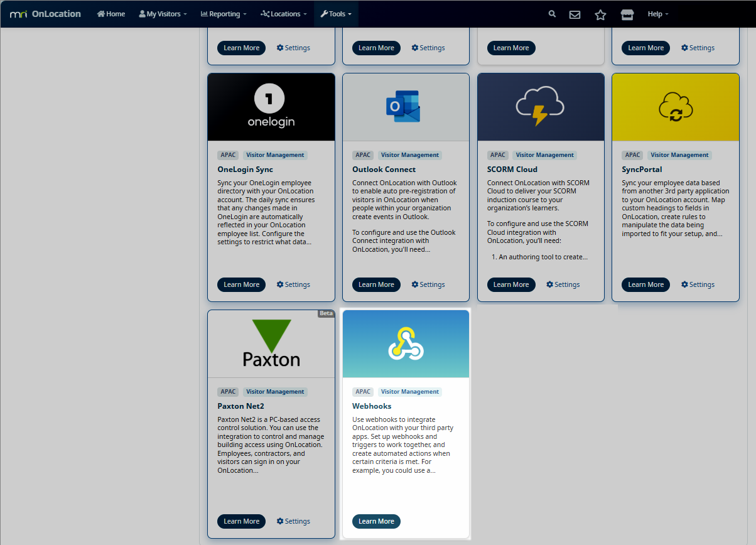This screenshot has width=756, height=545.
Task: Open the Help dropdown menu
Action: point(657,14)
